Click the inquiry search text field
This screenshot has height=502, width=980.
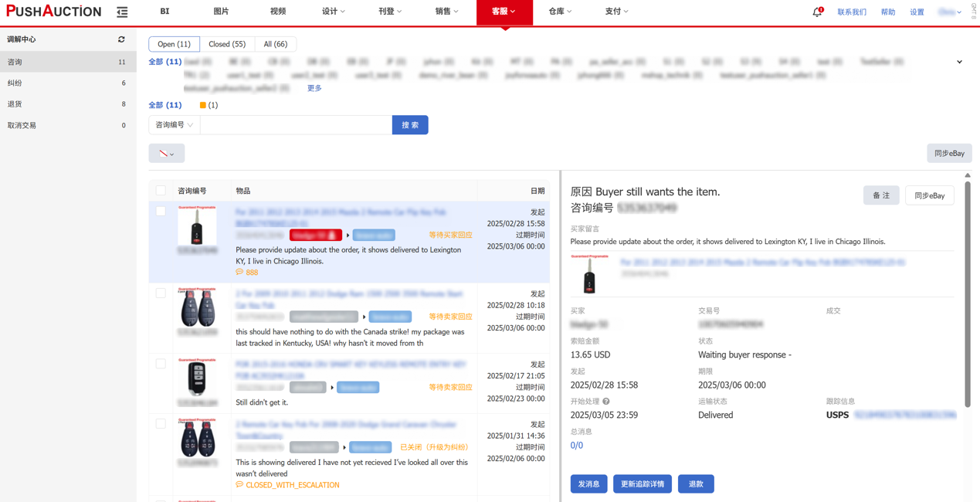[296, 125]
